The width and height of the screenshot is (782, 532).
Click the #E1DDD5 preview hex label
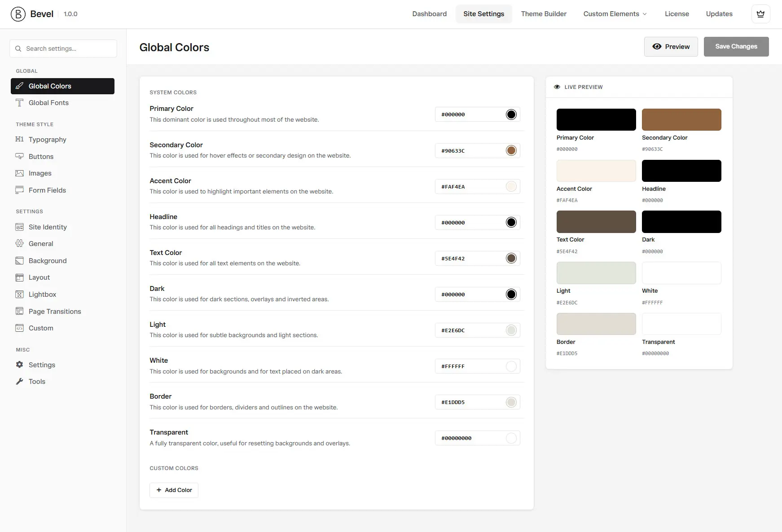(x=567, y=353)
